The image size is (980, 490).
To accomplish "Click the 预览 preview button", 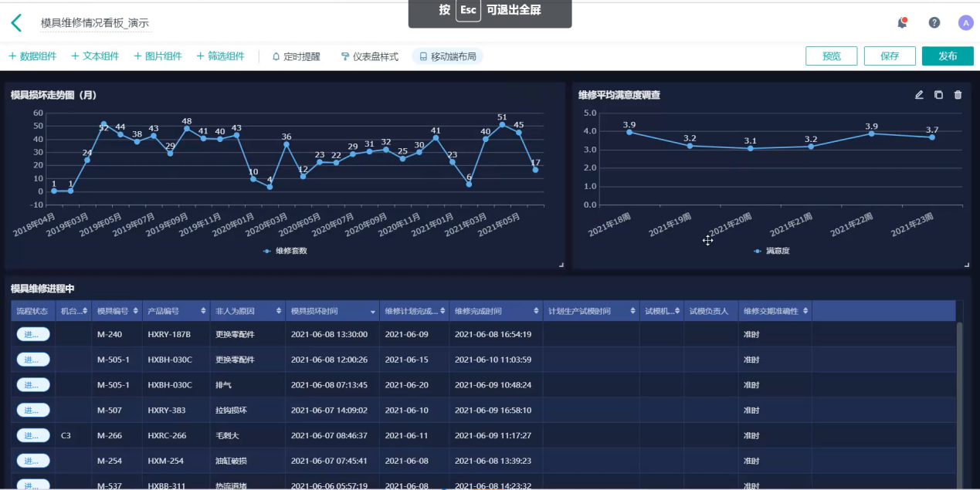I will (x=831, y=56).
